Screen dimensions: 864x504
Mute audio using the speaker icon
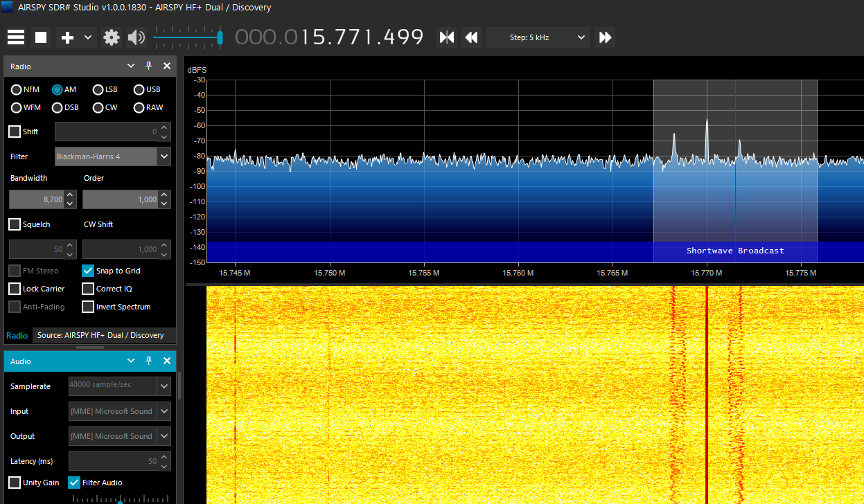pos(136,37)
